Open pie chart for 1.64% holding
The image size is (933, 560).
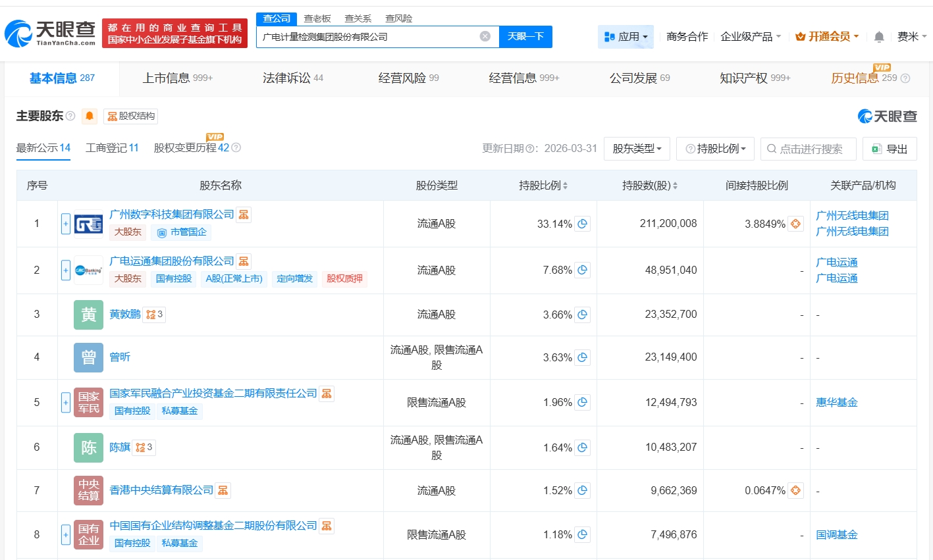tap(582, 447)
